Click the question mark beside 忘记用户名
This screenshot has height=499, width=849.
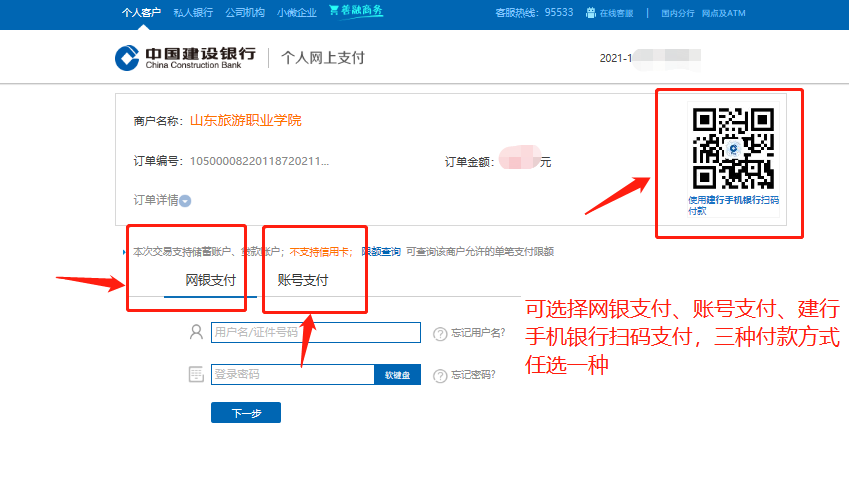coord(440,334)
